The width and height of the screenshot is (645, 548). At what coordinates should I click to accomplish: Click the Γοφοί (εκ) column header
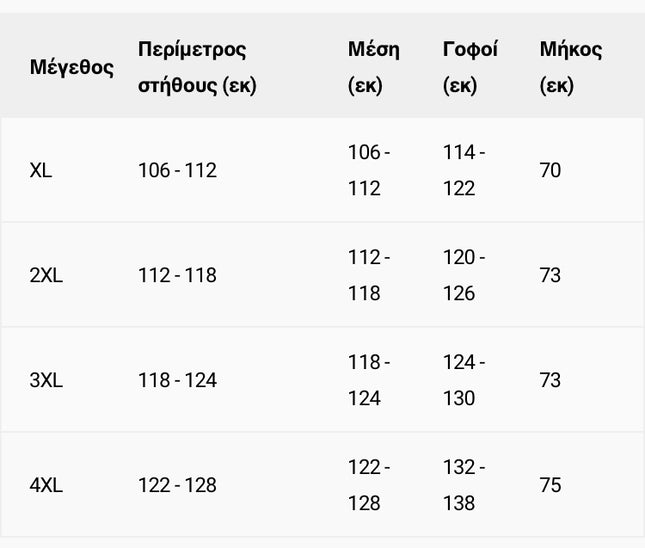pyautogui.click(x=470, y=67)
